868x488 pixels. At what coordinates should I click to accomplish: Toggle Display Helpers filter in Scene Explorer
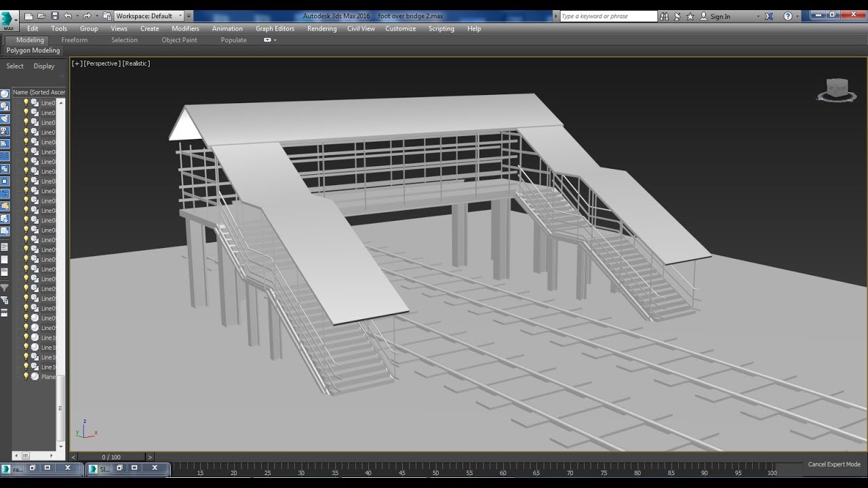[5, 144]
